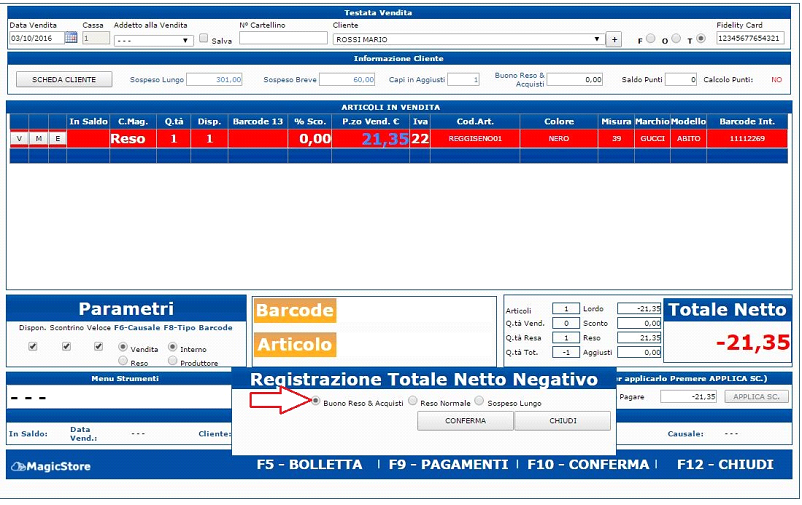
Task: Click the Sospeso Lungo value field
Action: [214, 79]
